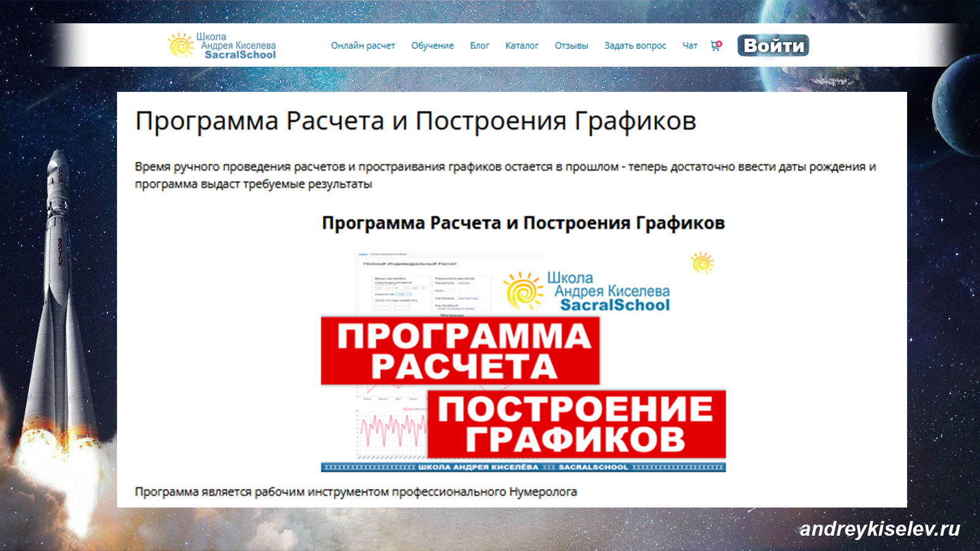Open the Каталог menu item
Image resolution: width=980 pixels, height=551 pixels.
pos(522,45)
